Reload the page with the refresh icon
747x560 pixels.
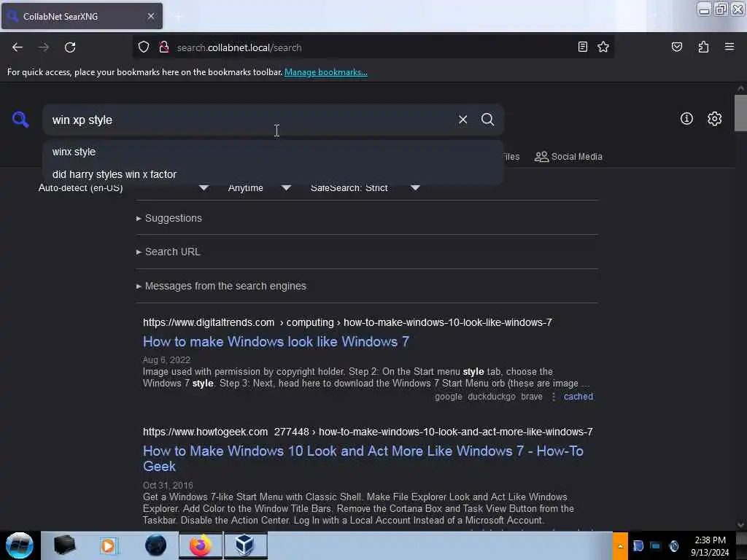[70, 47]
